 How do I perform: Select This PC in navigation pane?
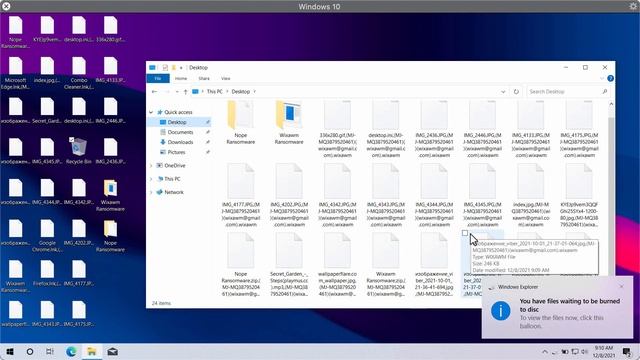(x=172, y=179)
